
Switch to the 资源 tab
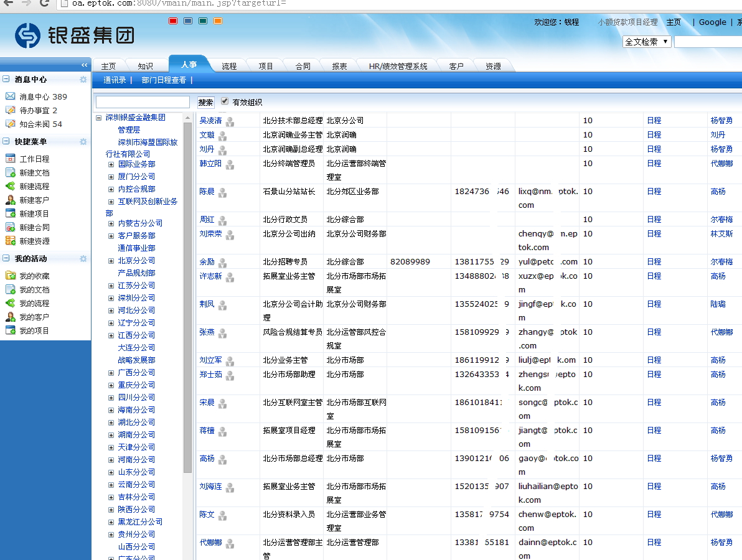493,66
